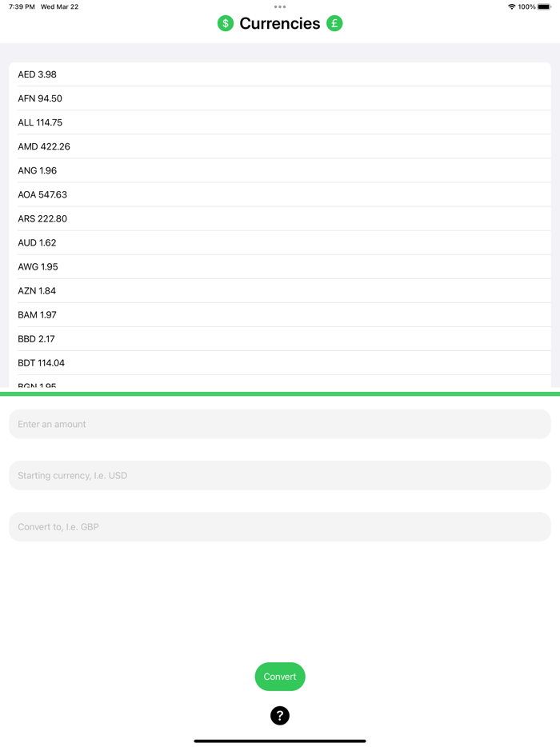Click the AFN 94.50 currency row
The width and height of the screenshot is (560, 747).
(280, 98)
